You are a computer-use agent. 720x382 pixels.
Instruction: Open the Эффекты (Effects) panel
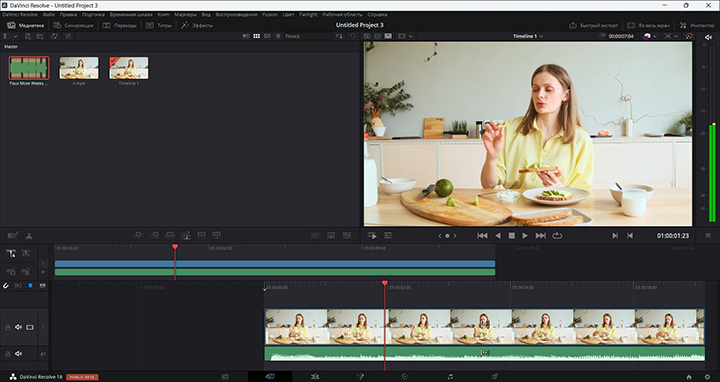197,25
